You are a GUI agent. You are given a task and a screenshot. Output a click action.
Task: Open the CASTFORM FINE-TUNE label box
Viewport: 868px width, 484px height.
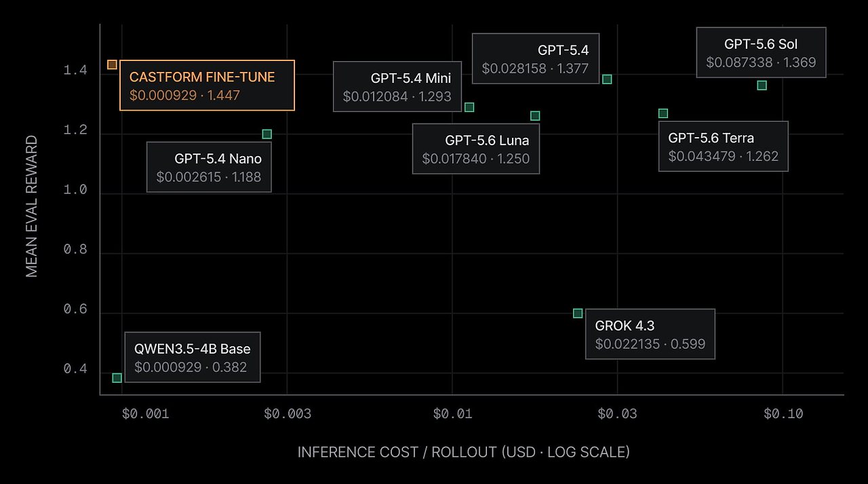tap(208, 85)
